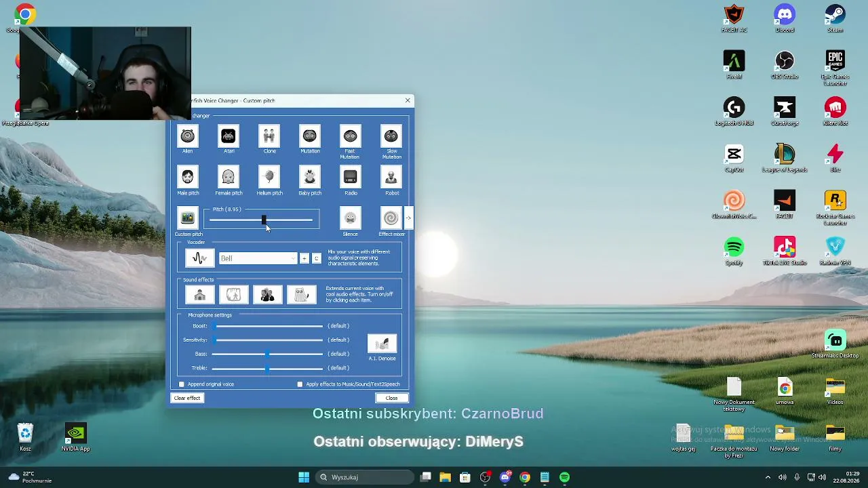Screen dimensions: 868x488
Task: Apply the Baby pitch effect
Action: 310,178
